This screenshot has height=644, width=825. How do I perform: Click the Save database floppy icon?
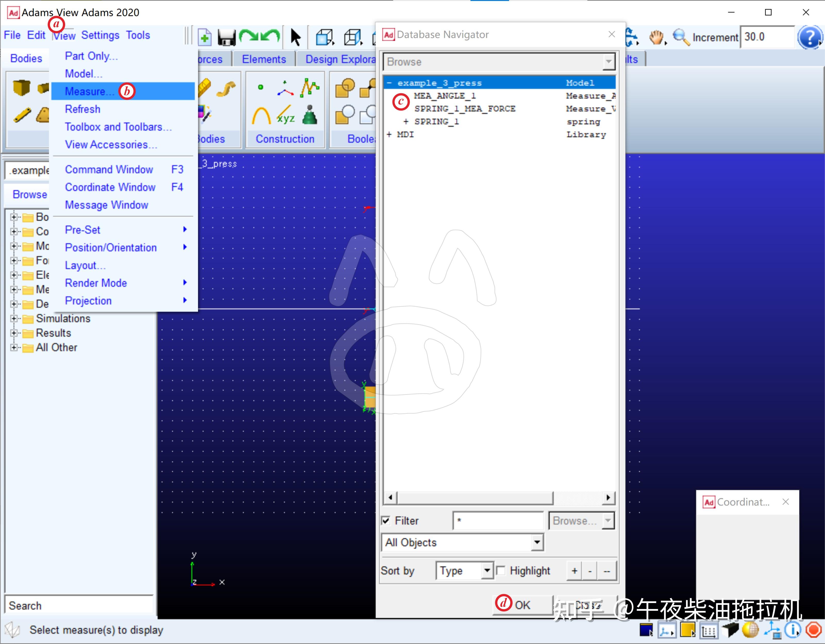pos(227,37)
